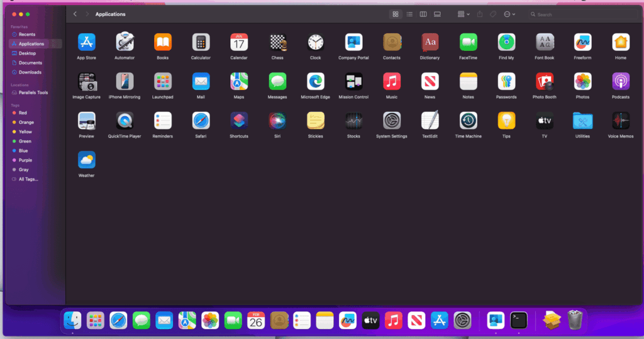Select Documents in the sidebar
This screenshot has width=644, height=339.
click(30, 63)
